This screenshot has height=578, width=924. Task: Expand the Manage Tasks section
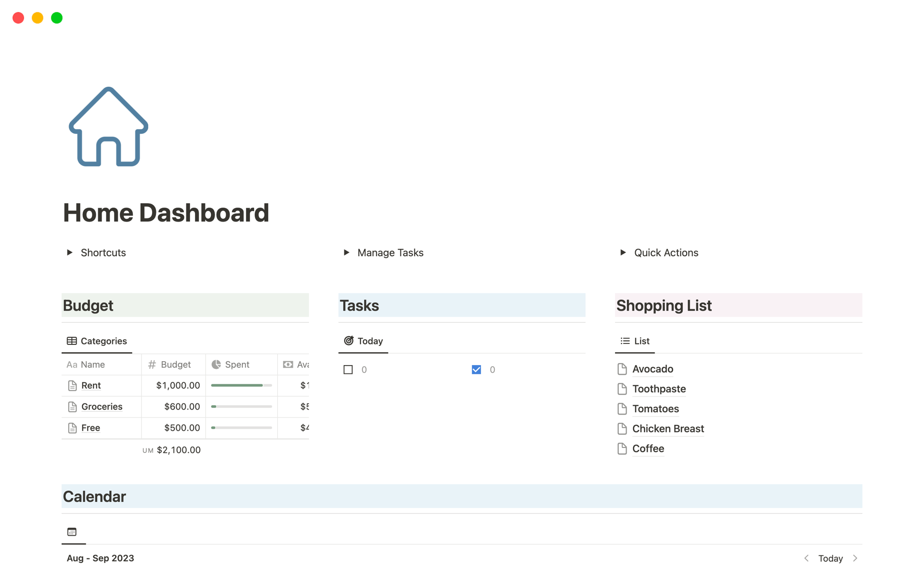coord(346,252)
